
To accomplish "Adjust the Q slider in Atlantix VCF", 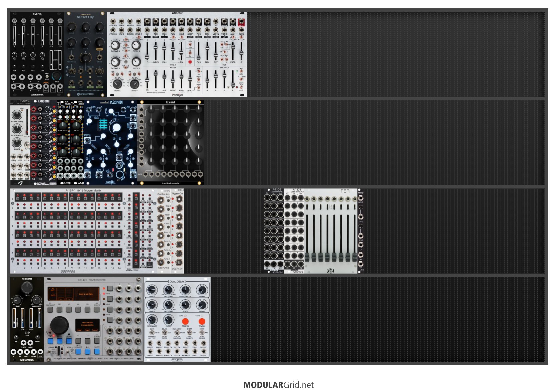I will pyautogui.click(x=241, y=51).
